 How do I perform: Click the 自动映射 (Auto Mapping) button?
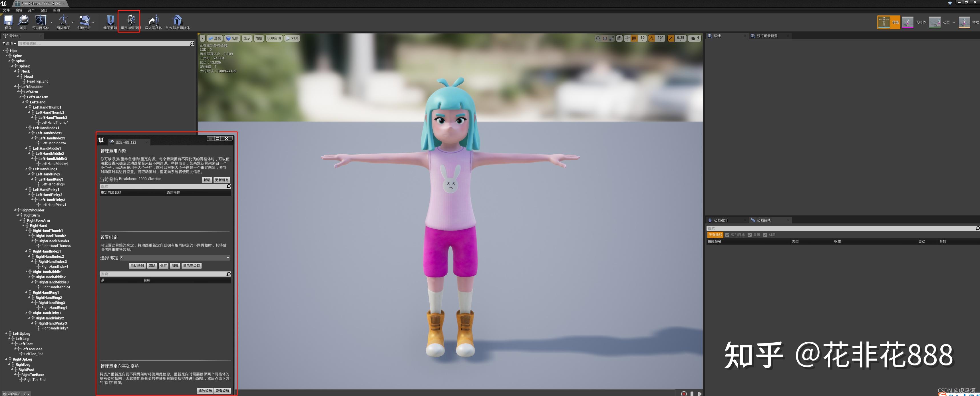[137, 266]
